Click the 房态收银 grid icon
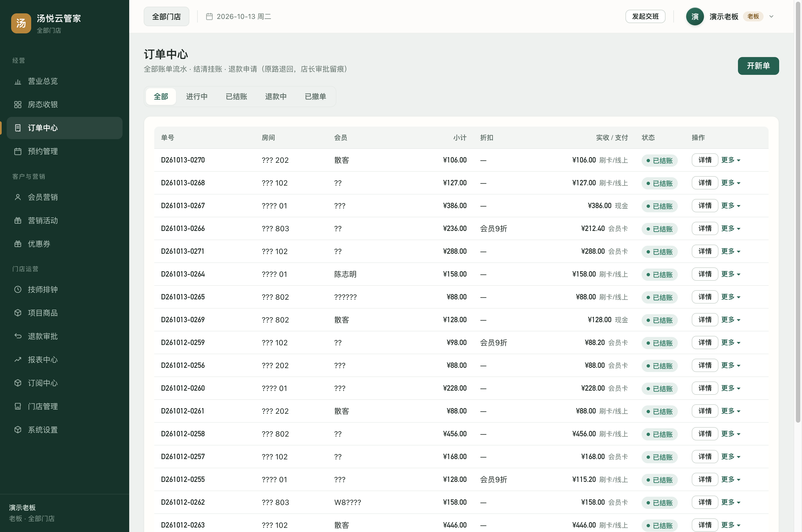802x532 pixels. (18, 105)
